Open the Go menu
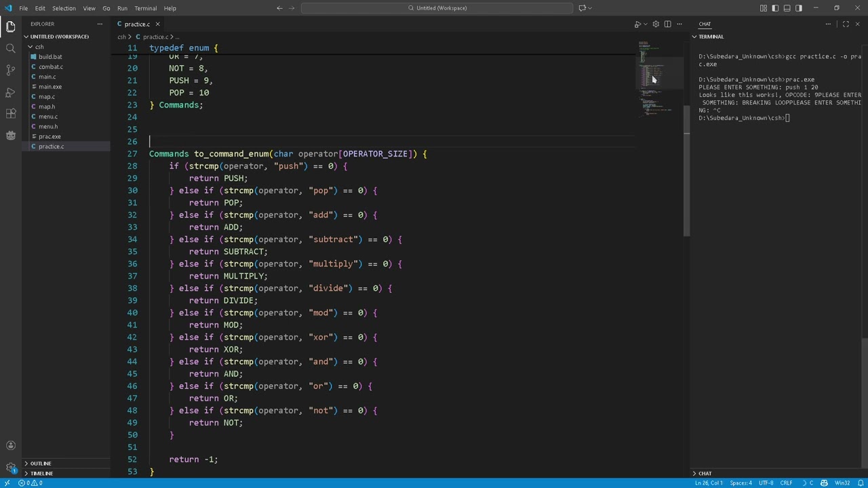This screenshot has height=488, width=868. click(106, 8)
